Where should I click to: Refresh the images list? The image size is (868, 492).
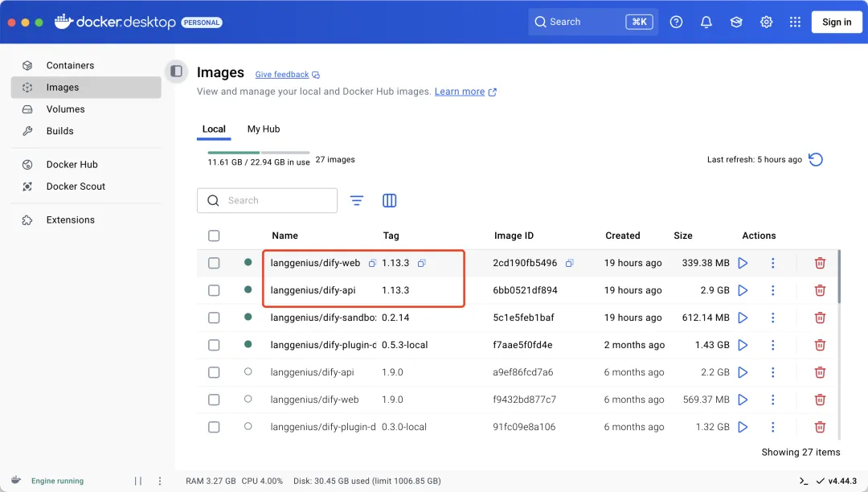pos(816,159)
